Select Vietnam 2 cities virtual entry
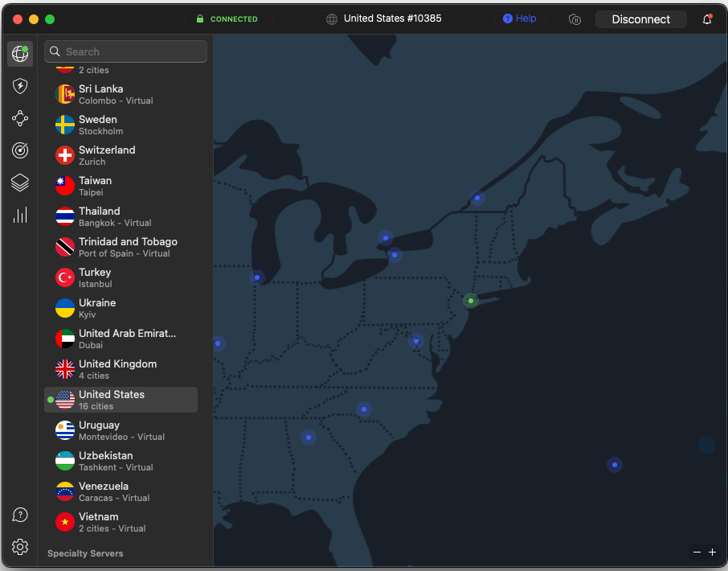 click(121, 522)
